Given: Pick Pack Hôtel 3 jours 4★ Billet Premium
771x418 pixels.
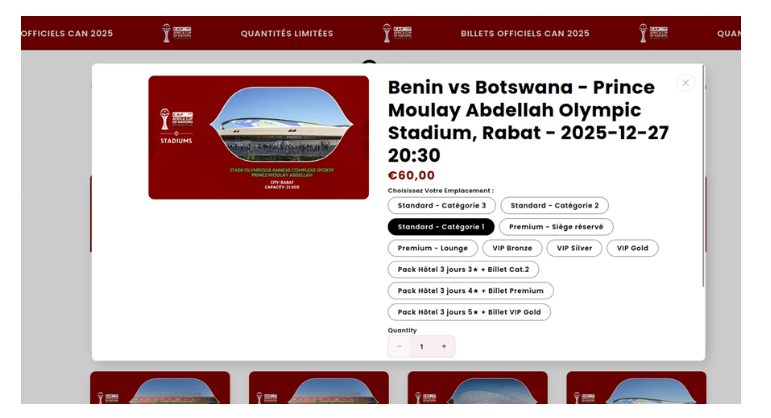Looking at the screenshot, I should tap(470, 291).
